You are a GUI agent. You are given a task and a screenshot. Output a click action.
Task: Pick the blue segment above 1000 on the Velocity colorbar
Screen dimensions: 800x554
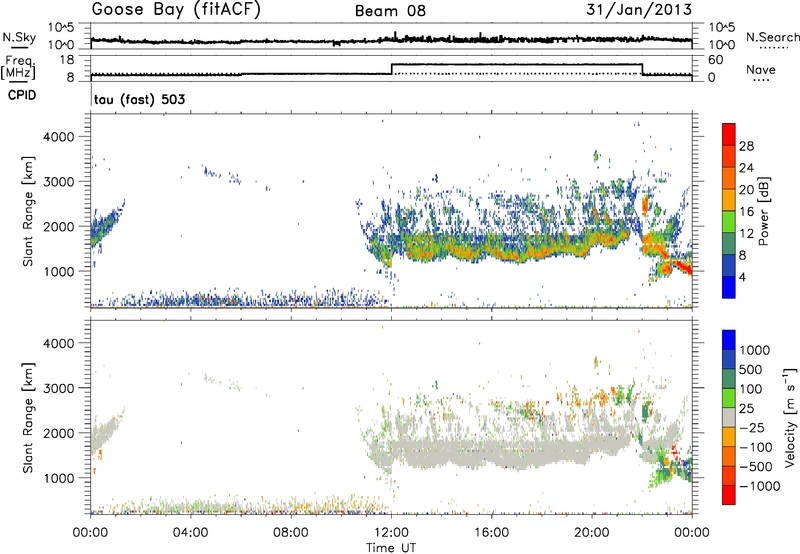click(x=729, y=340)
